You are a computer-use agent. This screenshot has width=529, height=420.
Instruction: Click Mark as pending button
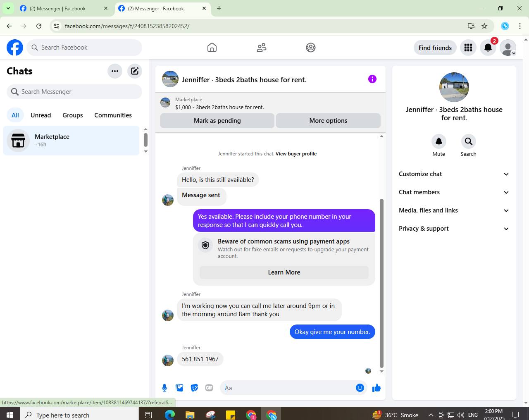[217, 121]
